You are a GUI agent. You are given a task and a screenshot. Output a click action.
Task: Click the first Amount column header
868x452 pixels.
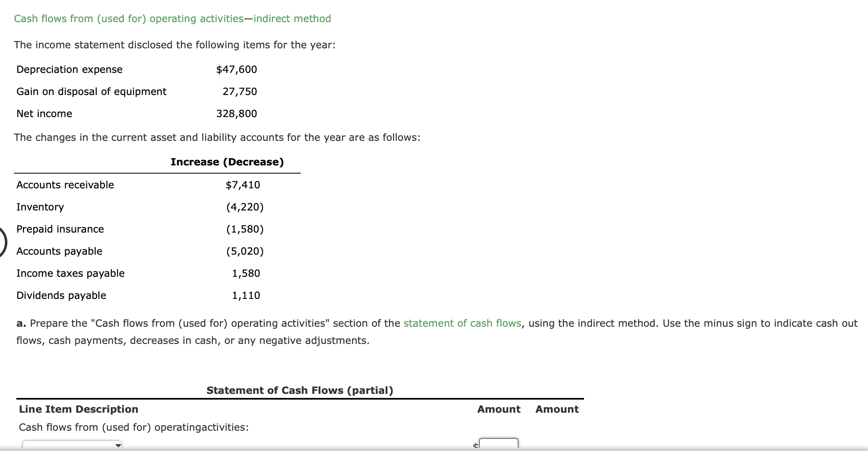coord(498,409)
